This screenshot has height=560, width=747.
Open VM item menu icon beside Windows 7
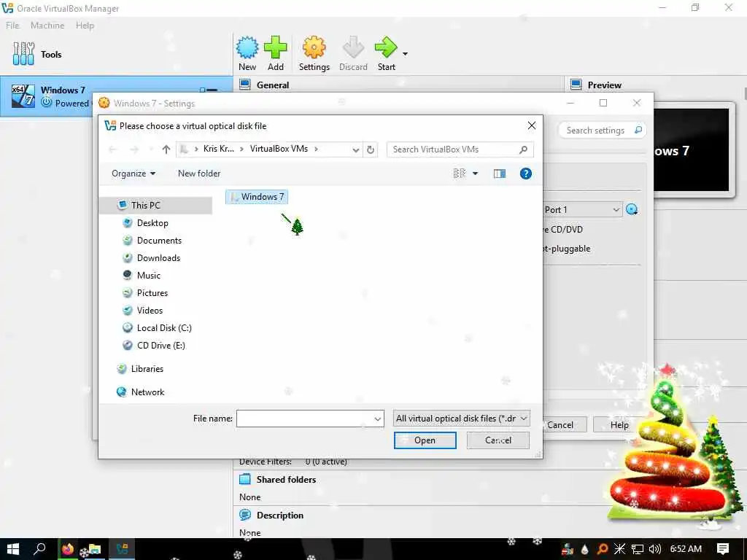(x=209, y=90)
